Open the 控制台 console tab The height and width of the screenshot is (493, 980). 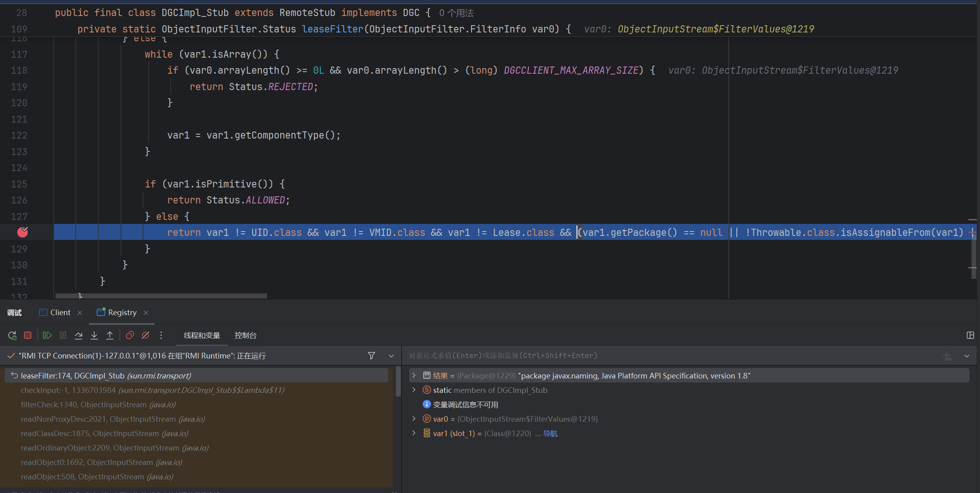click(x=245, y=335)
